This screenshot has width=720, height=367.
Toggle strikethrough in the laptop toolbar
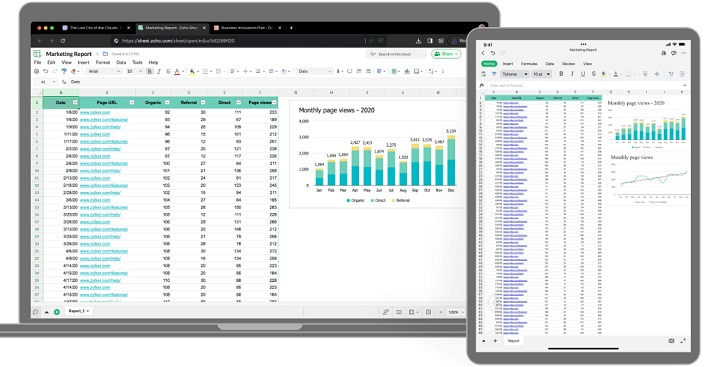[x=168, y=71]
